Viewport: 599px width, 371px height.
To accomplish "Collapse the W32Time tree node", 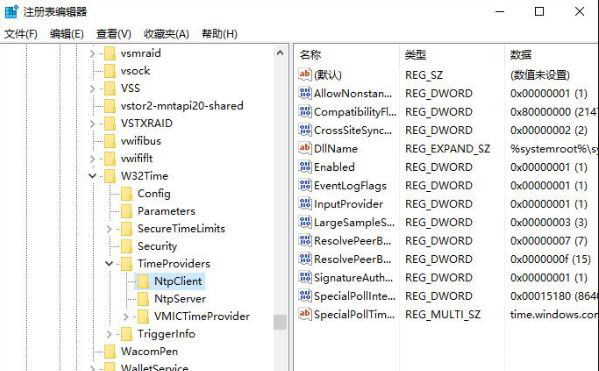I will coord(92,176).
